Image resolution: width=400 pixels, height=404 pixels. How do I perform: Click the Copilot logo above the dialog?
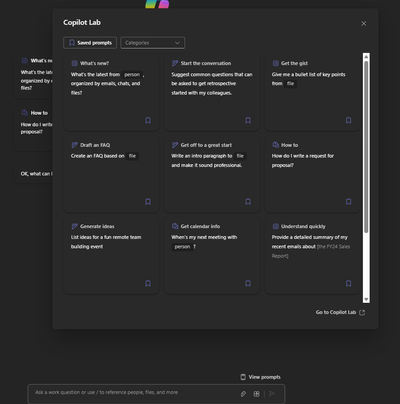click(x=157, y=4)
